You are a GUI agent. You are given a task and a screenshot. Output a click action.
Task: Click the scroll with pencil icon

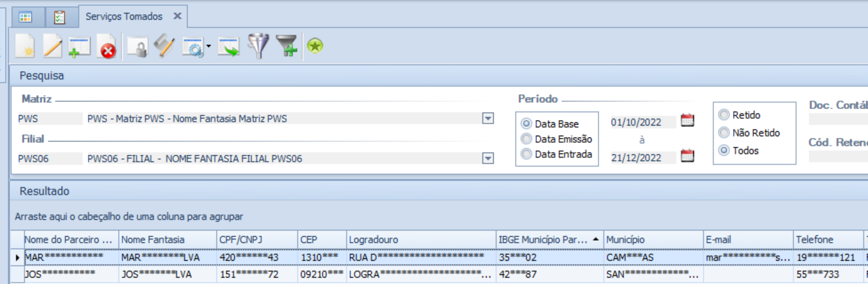pos(164,46)
